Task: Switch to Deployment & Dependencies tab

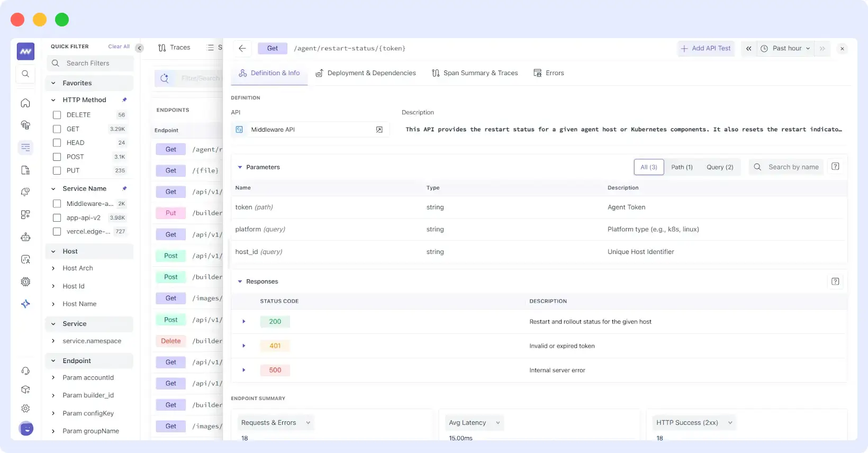Action: click(366, 73)
